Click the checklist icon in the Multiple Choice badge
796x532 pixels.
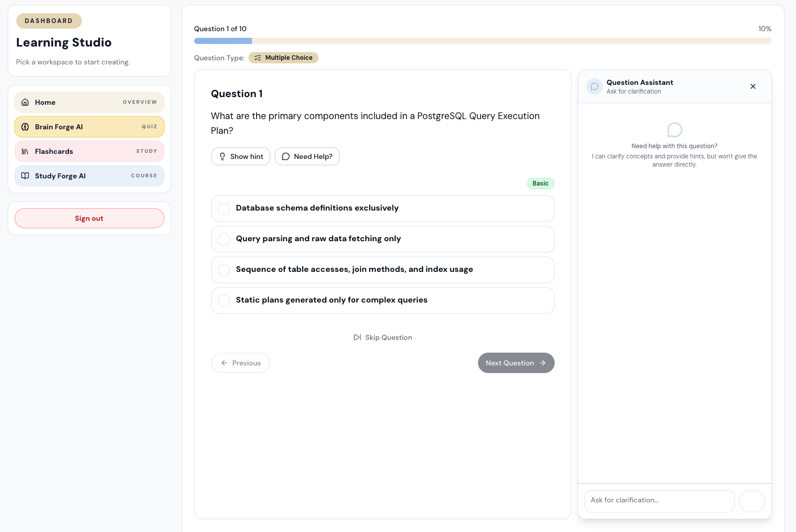point(258,58)
